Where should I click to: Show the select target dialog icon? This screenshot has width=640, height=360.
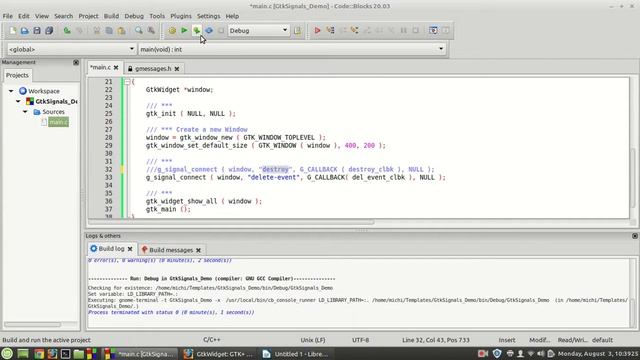(297, 31)
